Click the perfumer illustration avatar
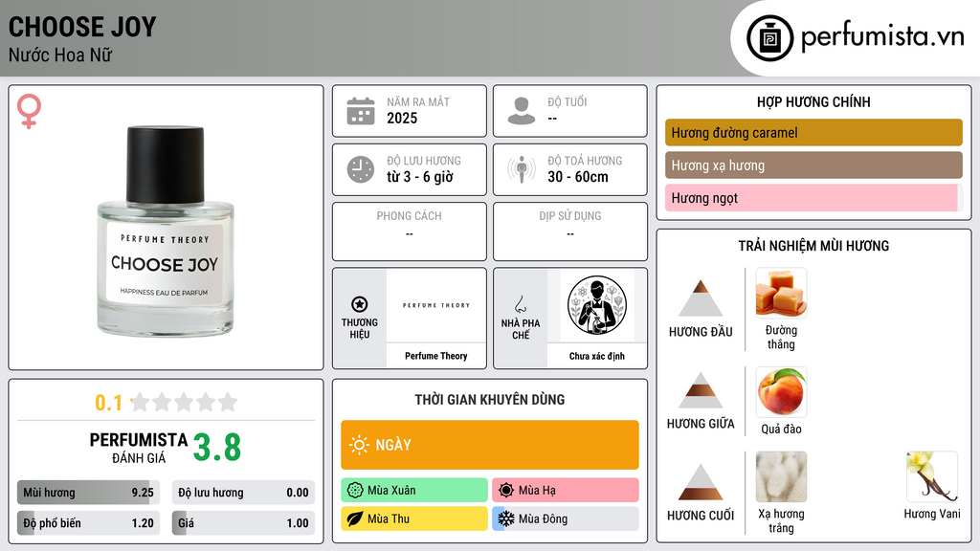Viewport: 980px width, 551px height. (597, 305)
